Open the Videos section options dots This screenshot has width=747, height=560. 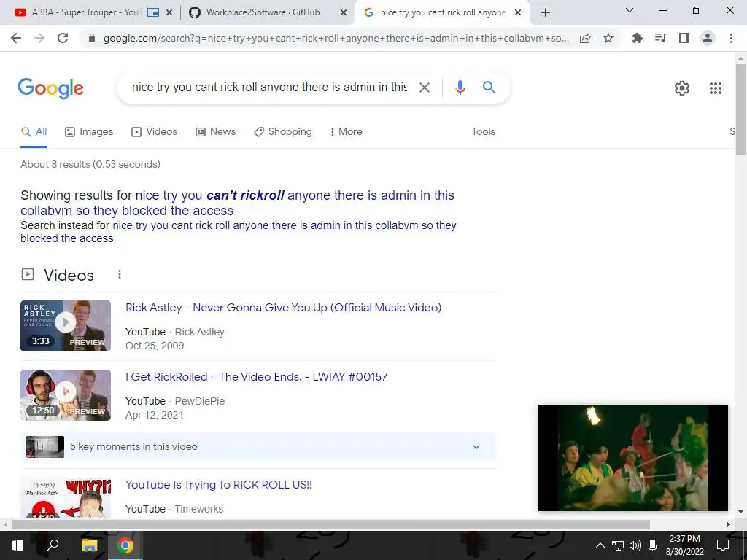tap(119, 274)
